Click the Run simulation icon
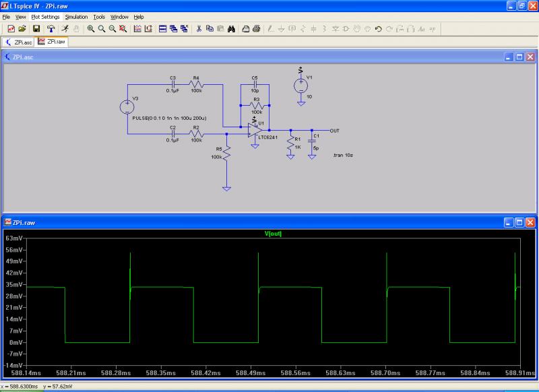 65,29
